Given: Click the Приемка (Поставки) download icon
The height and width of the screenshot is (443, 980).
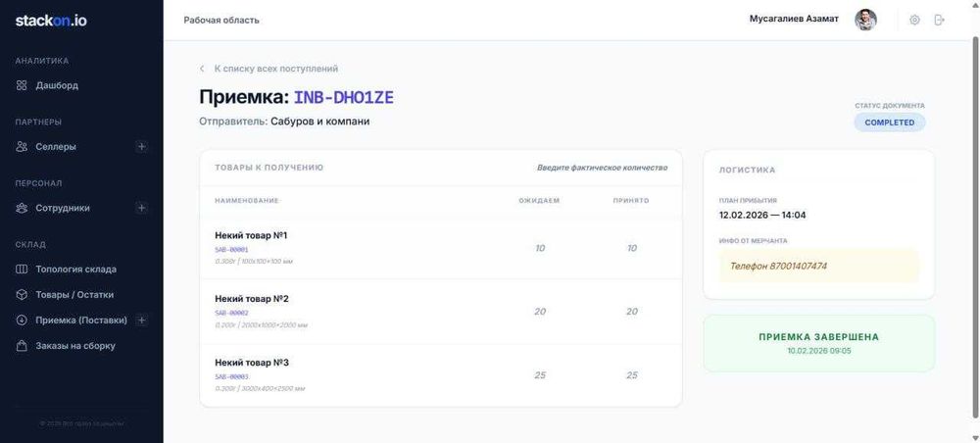Looking at the screenshot, I should point(22,320).
